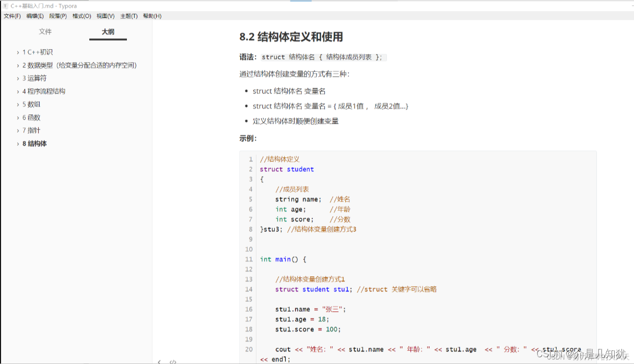Viewport: 634px width, 364px height.
Task: Click the comment '//成员列表' on line 4
Action: 292,189
